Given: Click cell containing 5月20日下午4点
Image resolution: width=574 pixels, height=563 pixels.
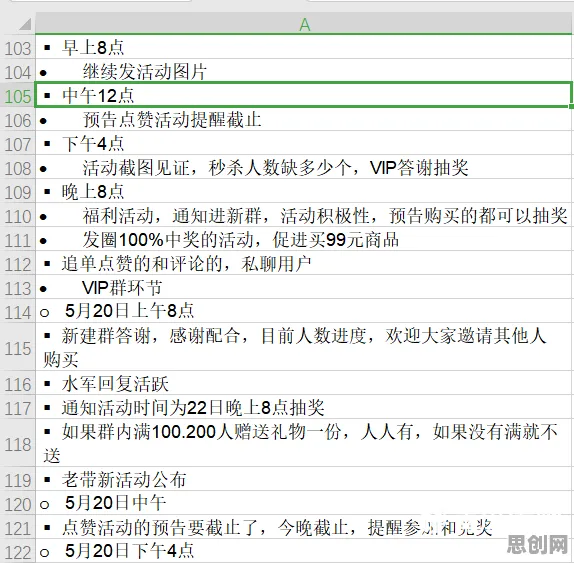Looking at the screenshot, I should [x=303, y=551].
